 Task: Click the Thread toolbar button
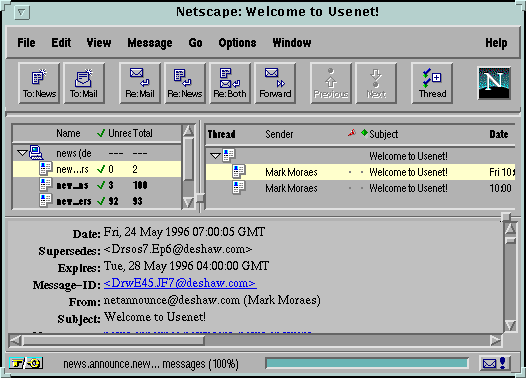click(x=432, y=83)
